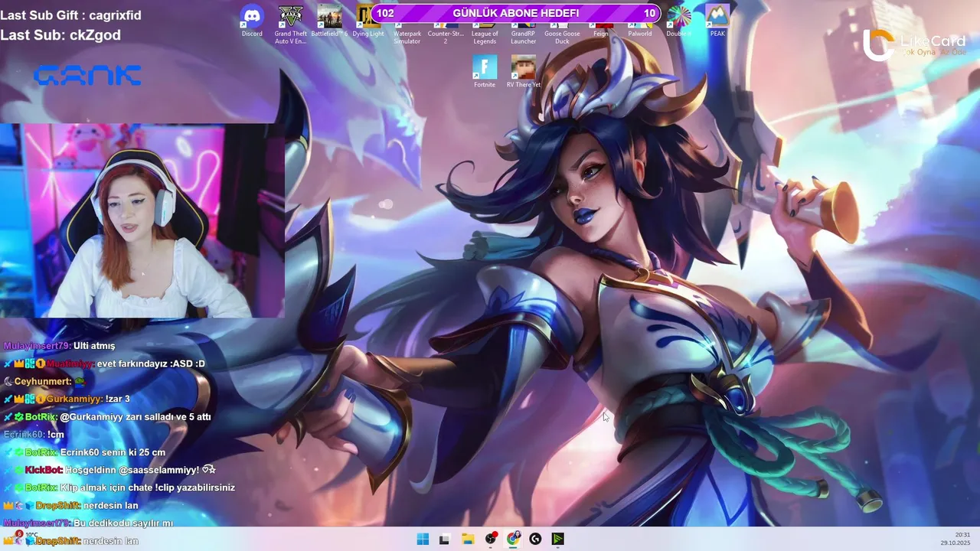The width and height of the screenshot is (980, 551).
Task: Select the Goose Goose Duck shortcut
Action: coord(562,34)
